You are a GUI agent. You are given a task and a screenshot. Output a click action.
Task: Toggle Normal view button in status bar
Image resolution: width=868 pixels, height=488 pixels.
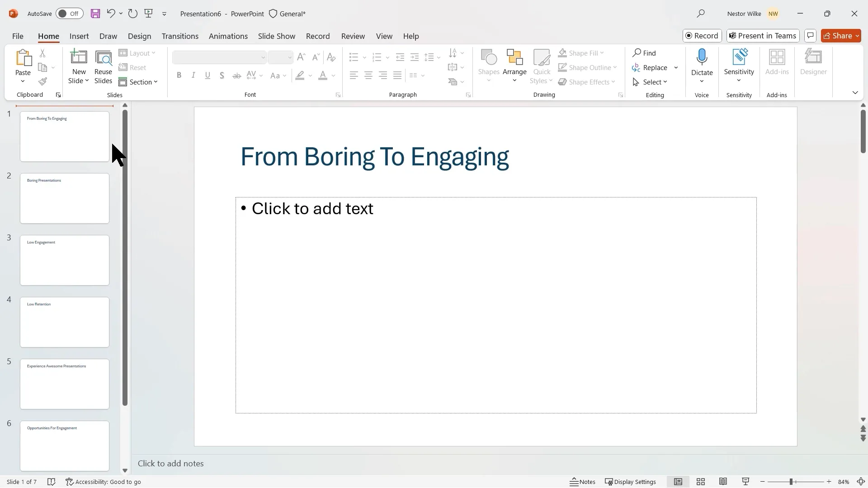pyautogui.click(x=678, y=482)
